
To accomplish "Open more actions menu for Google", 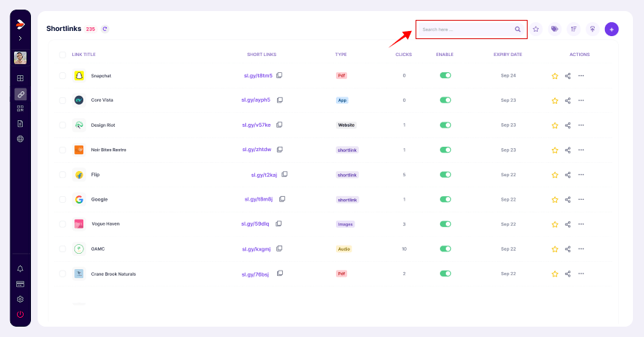I will (581, 199).
